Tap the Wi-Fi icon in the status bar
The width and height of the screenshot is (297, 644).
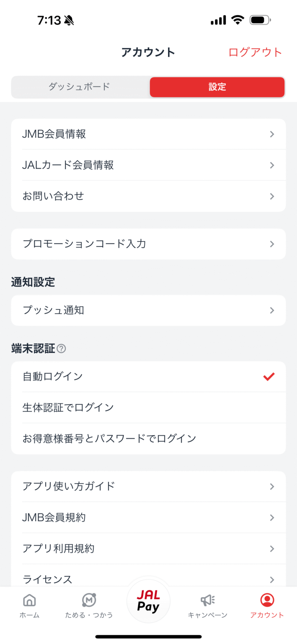click(x=238, y=19)
